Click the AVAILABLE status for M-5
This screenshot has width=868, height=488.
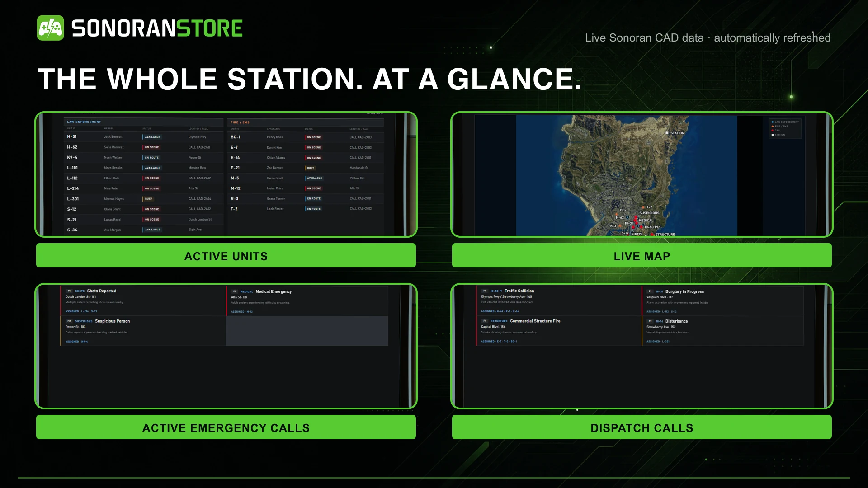(x=314, y=178)
